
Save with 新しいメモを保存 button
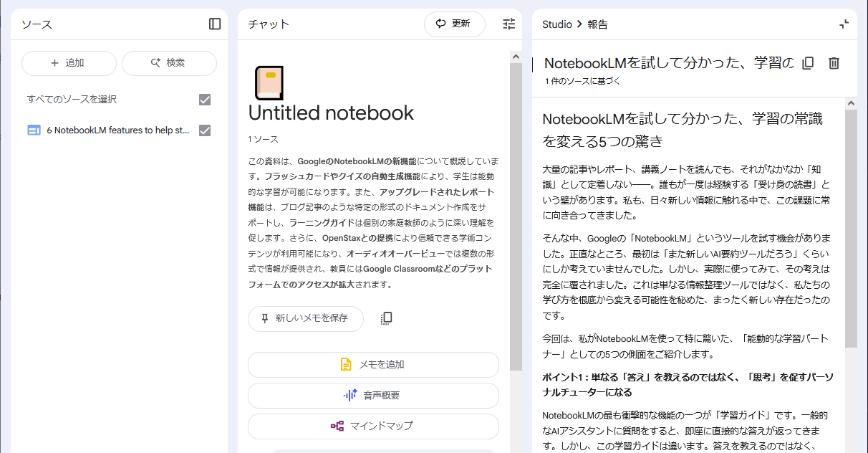pyautogui.click(x=306, y=318)
